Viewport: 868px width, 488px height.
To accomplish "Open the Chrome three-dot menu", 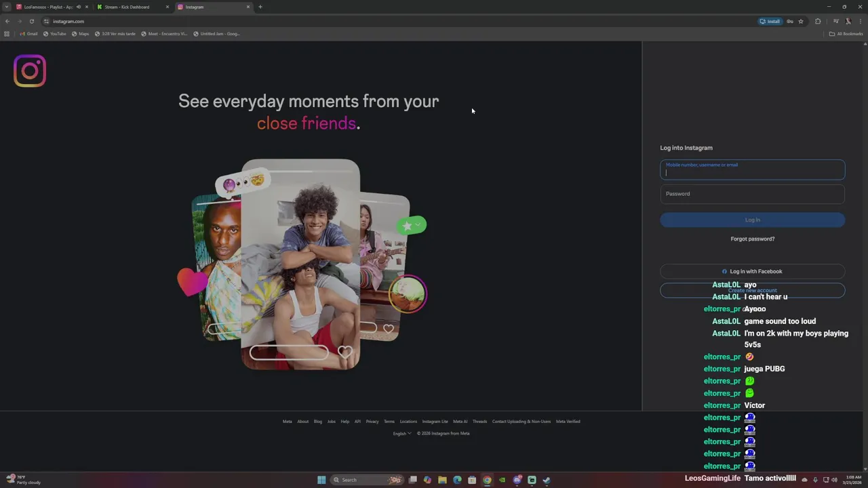I will (x=861, y=21).
